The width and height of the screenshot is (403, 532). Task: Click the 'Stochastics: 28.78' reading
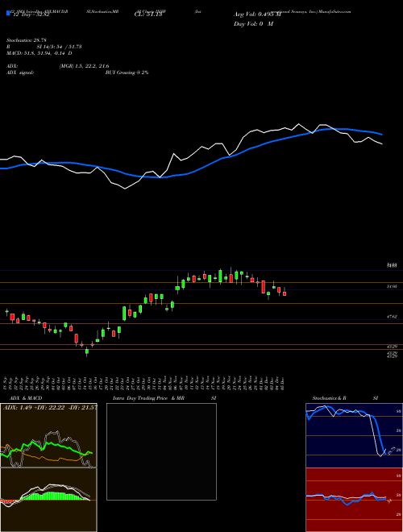point(26,40)
